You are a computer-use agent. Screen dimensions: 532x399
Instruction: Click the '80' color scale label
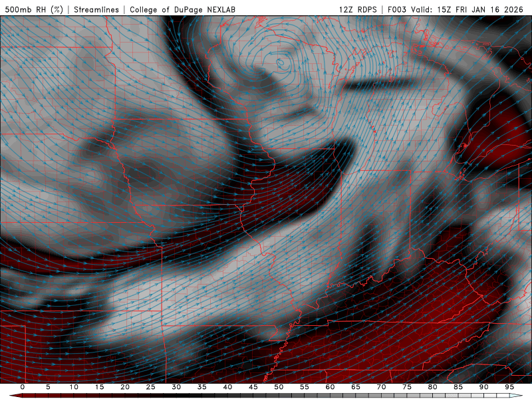click(433, 387)
